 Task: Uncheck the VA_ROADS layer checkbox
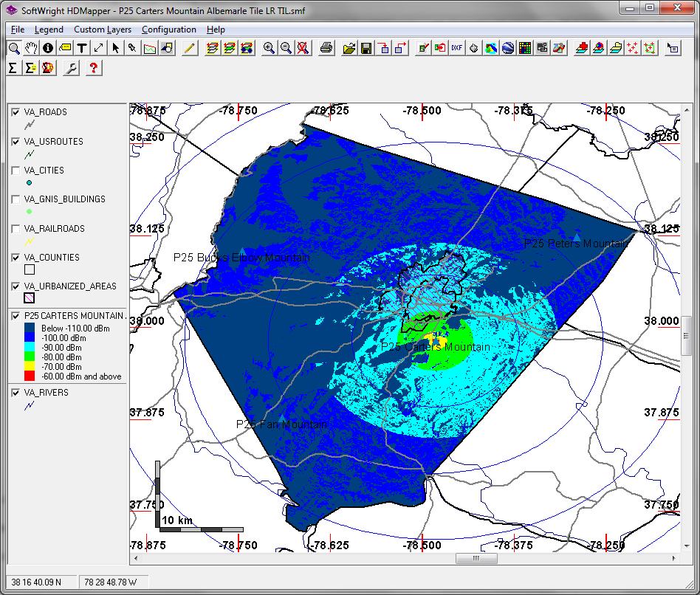[16, 112]
